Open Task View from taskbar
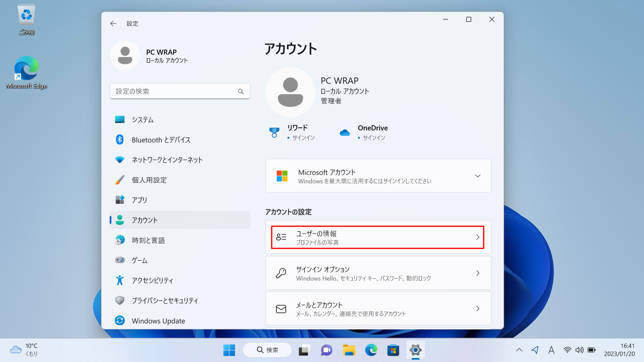 point(304,350)
